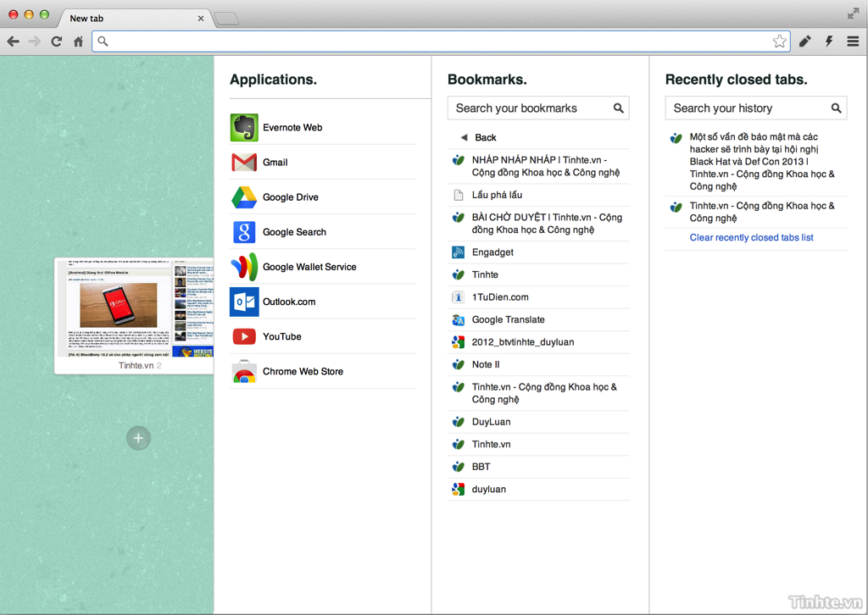Open the Note II bookmark

pos(538,365)
